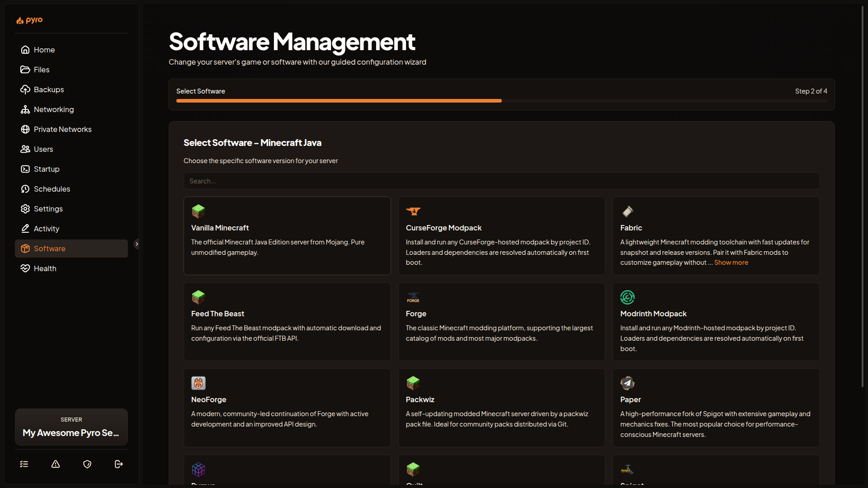868x488 pixels.
Task: Open Backups in the sidebar
Action: tap(71, 89)
